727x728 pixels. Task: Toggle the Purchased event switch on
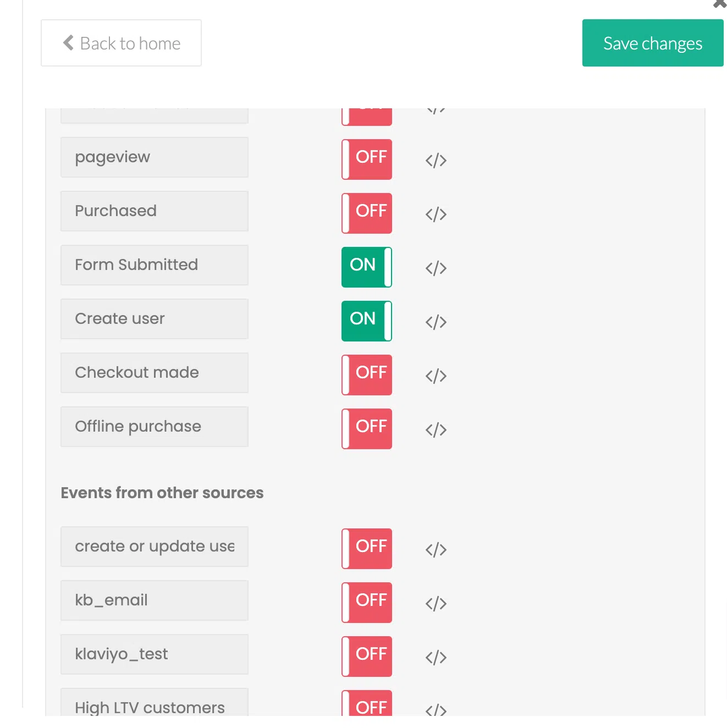click(x=367, y=213)
